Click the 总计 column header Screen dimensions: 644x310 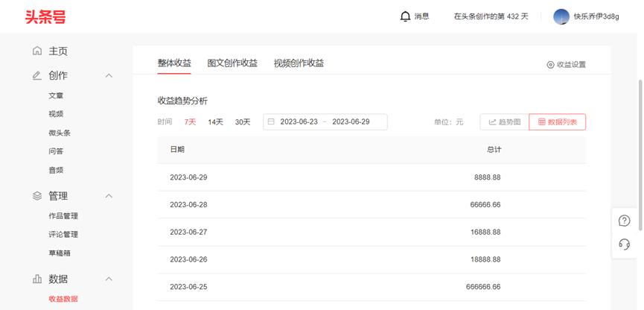tap(494, 150)
